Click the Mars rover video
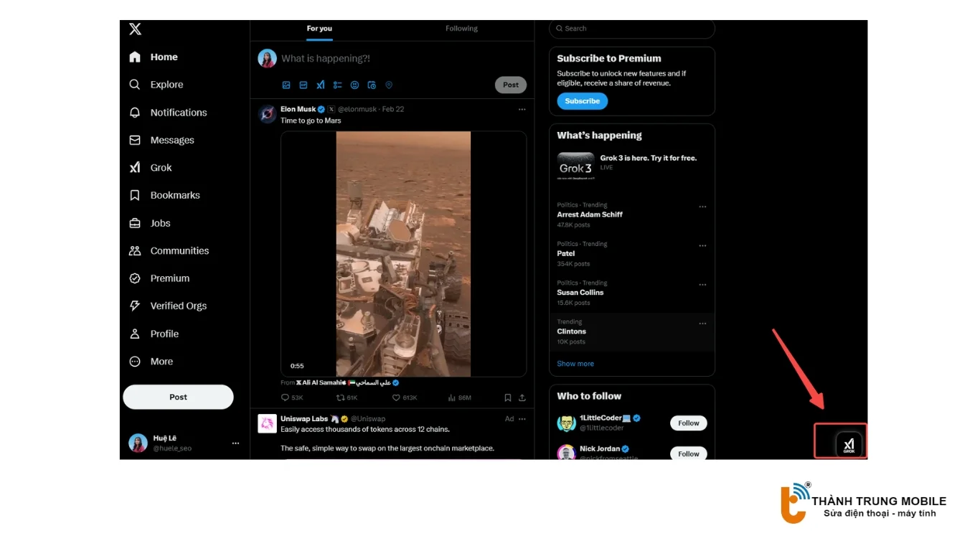 (403, 254)
